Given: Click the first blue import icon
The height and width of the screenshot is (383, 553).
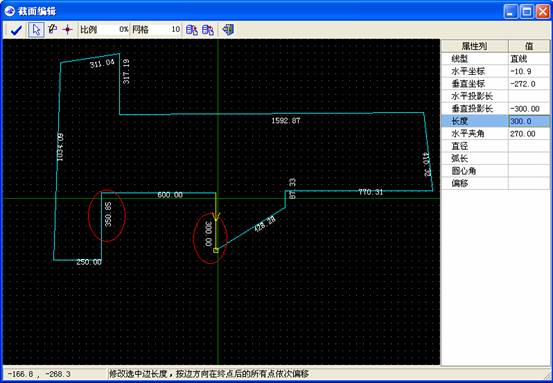Looking at the screenshot, I should click(x=192, y=30).
